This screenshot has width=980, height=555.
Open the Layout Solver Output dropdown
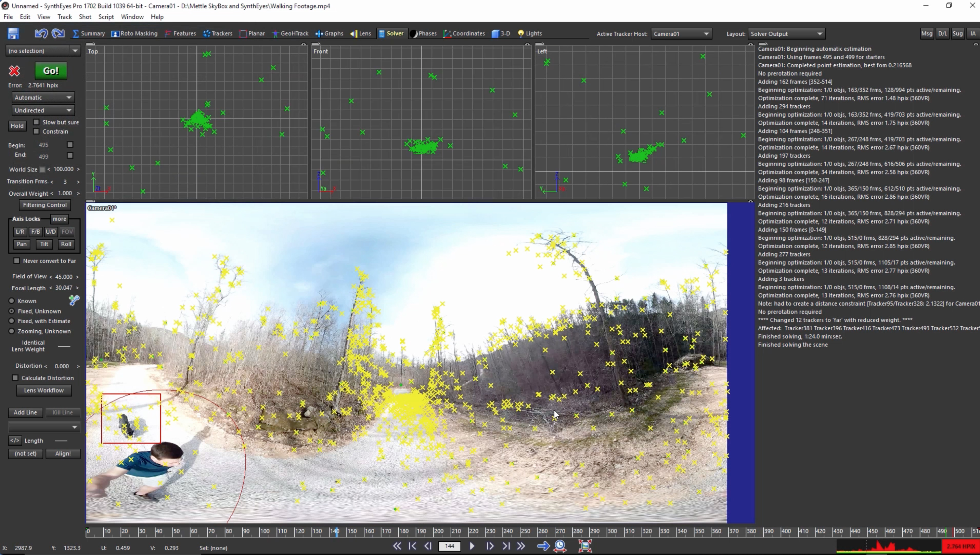786,34
